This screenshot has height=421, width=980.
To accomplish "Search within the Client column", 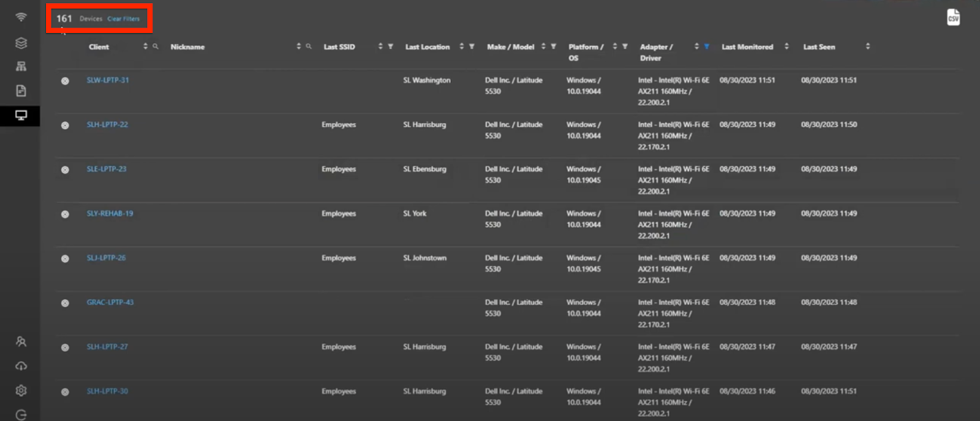I will tap(156, 47).
